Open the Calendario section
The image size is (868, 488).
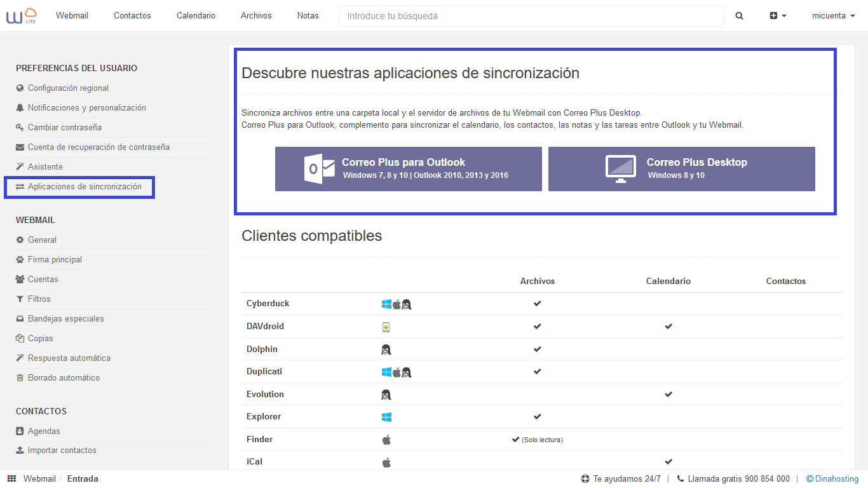196,16
